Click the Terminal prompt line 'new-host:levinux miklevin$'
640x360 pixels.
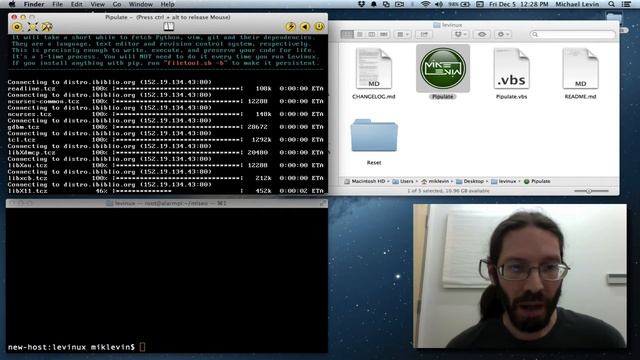71,347
